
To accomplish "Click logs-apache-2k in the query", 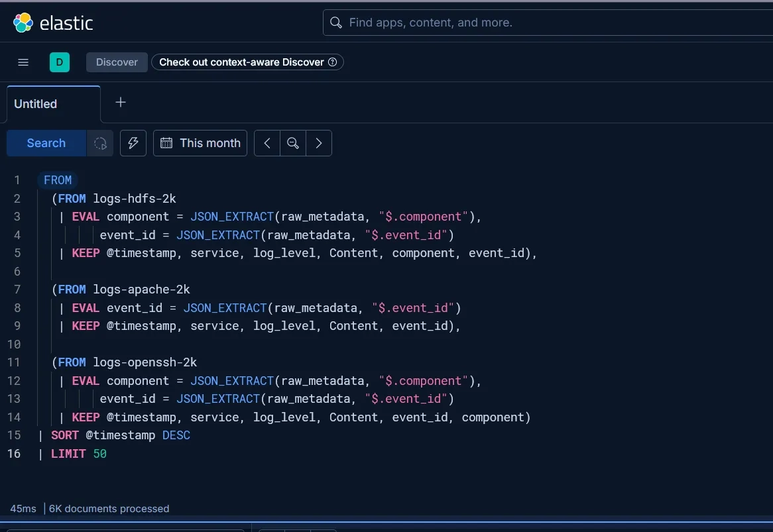I will tap(141, 290).
